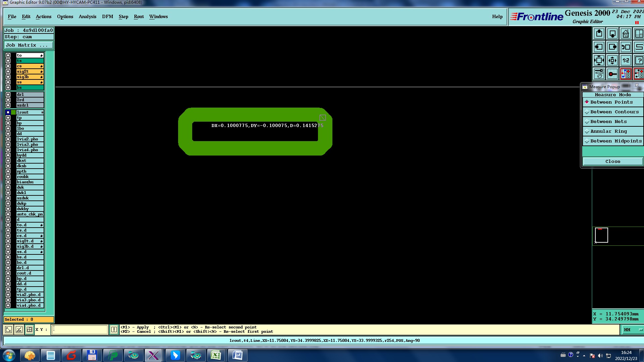Screen dimensions: 644x362
Task: Select Annular Ring measure mode
Action: [608, 131]
